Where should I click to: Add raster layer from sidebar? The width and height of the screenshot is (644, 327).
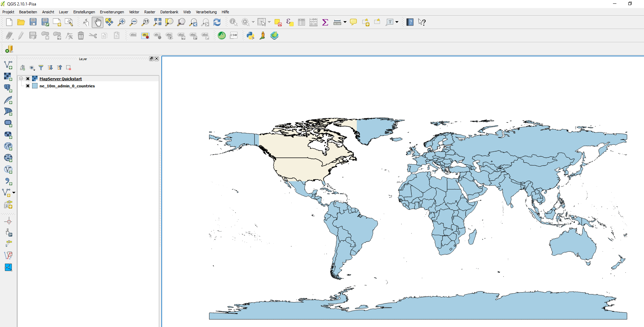coord(8,76)
